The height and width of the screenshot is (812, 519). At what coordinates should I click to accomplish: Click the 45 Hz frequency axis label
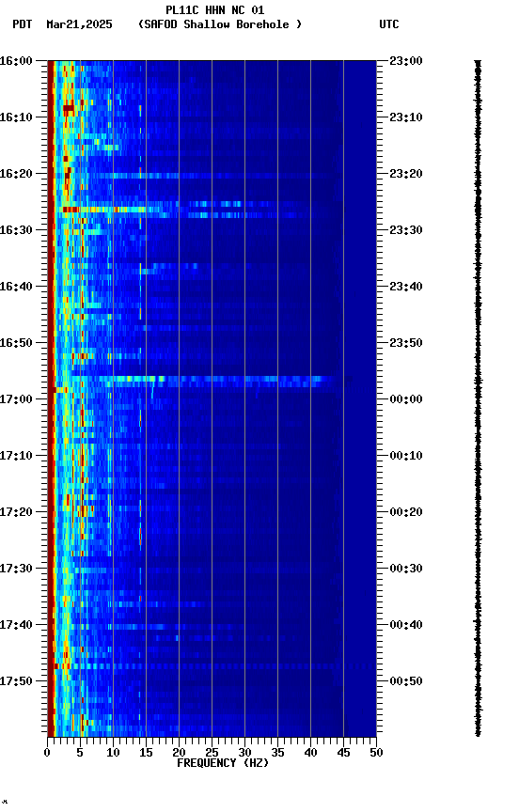(x=343, y=753)
